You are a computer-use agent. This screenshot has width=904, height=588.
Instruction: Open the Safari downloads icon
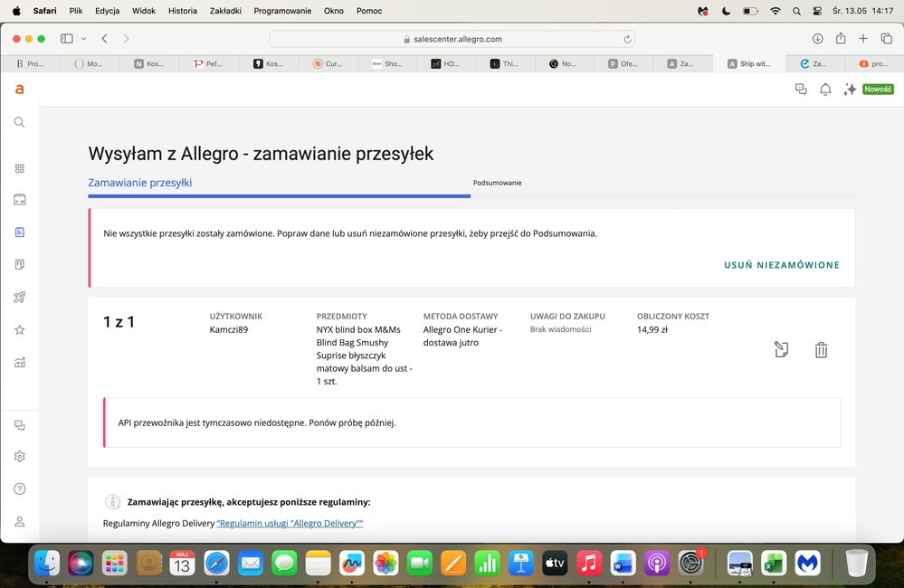[x=817, y=39]
